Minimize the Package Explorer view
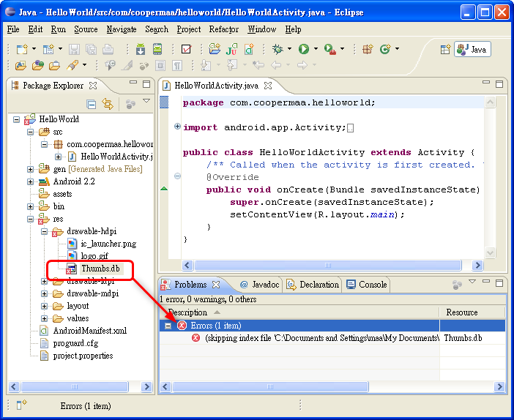Image resolution: width=514 pixels, height=420 pixels. click(133, 82)
